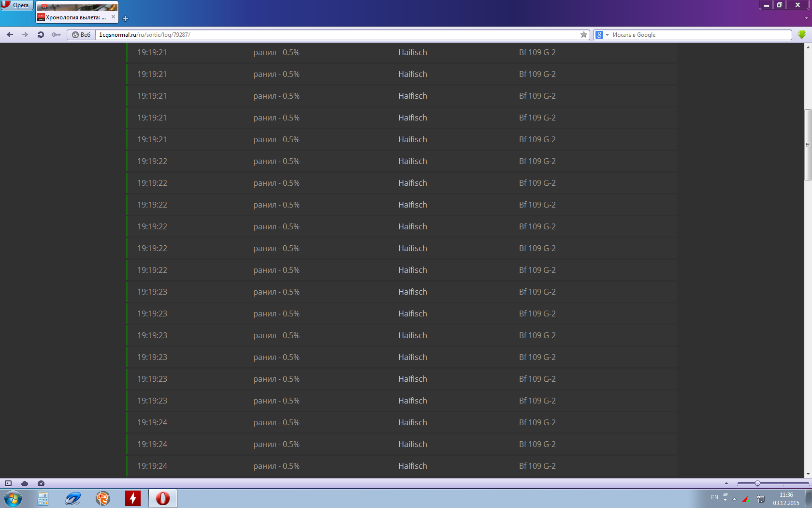Bookmark this page with the star icon
This screenshot has height=508, width=812.
click(x=584, y=35)
